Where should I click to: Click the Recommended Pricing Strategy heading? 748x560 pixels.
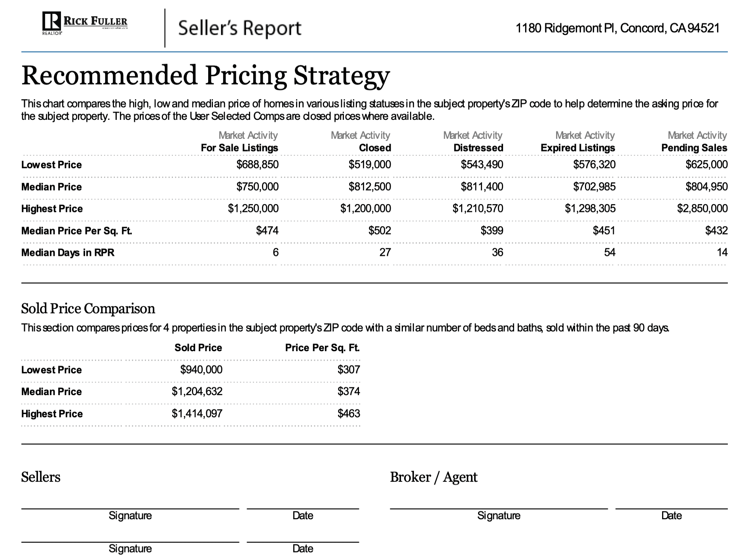point(205,75)
